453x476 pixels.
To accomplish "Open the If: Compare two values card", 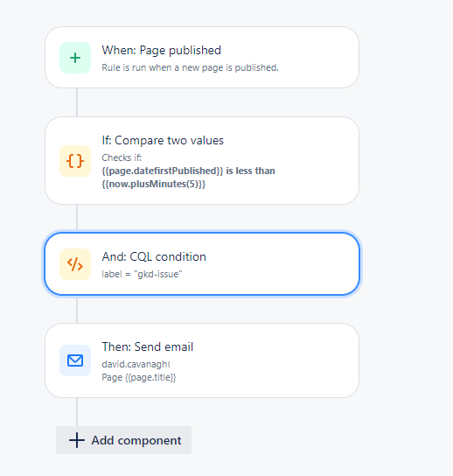I will pos(202,161).
